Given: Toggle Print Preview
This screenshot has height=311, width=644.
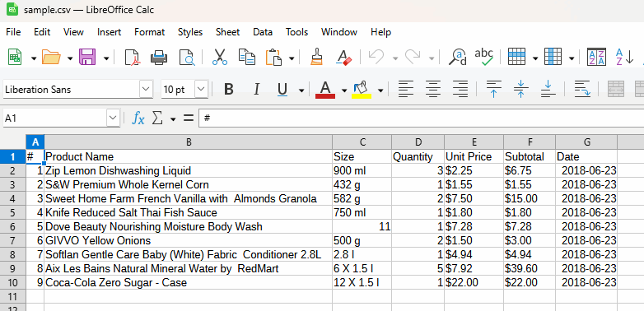Looking at the screenshot, I should [186, 57].
